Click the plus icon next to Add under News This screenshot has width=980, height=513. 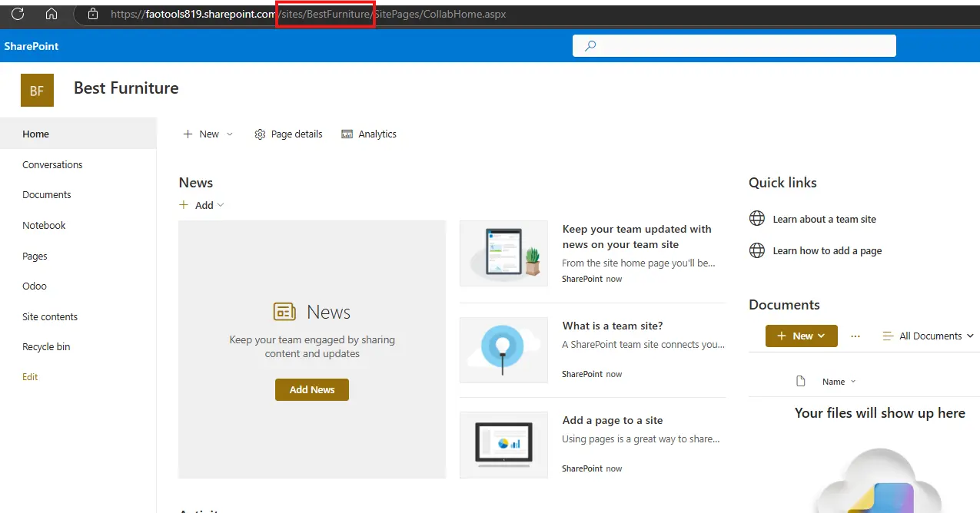(x=184, y=205)
